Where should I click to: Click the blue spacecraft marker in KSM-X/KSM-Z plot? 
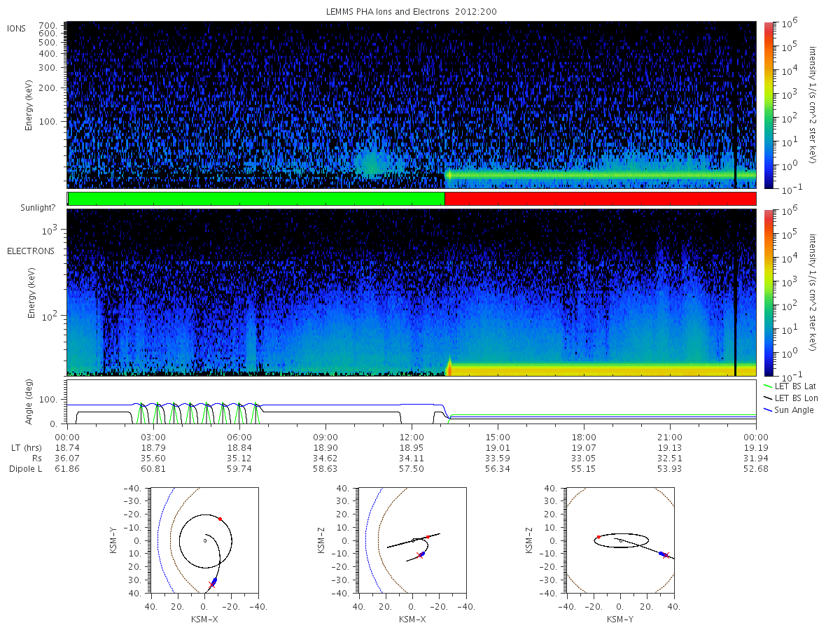tap(422, 554)
